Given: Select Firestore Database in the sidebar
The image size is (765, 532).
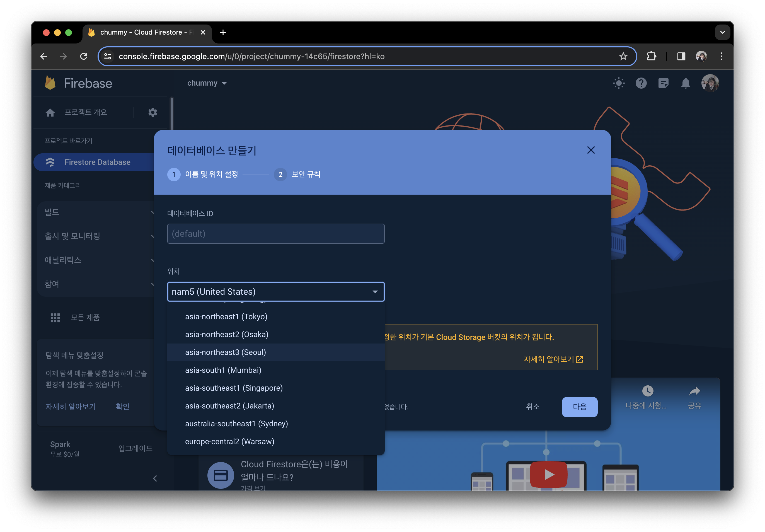Looking at the screenshot, I should [x=94, y=162].
